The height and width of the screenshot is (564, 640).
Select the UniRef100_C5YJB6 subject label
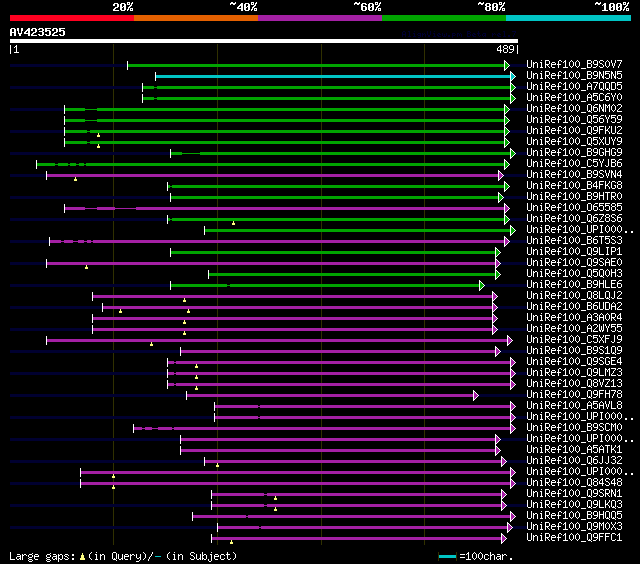[x=574, y=164]
